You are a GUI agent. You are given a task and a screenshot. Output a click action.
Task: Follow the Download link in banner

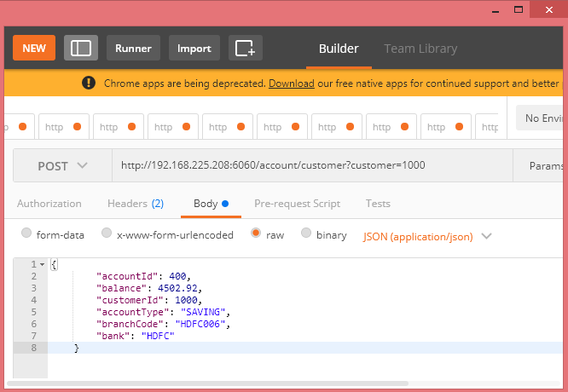point(291,84)
